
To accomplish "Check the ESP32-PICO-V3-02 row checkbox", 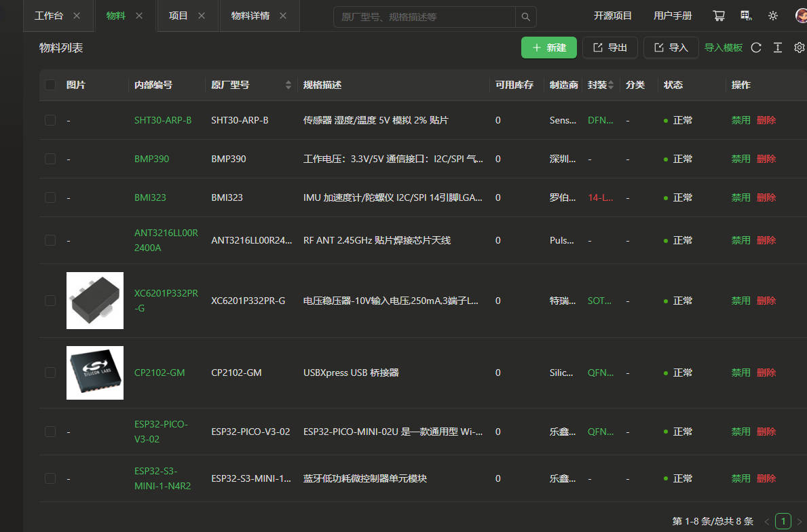I will pos(50,432).
